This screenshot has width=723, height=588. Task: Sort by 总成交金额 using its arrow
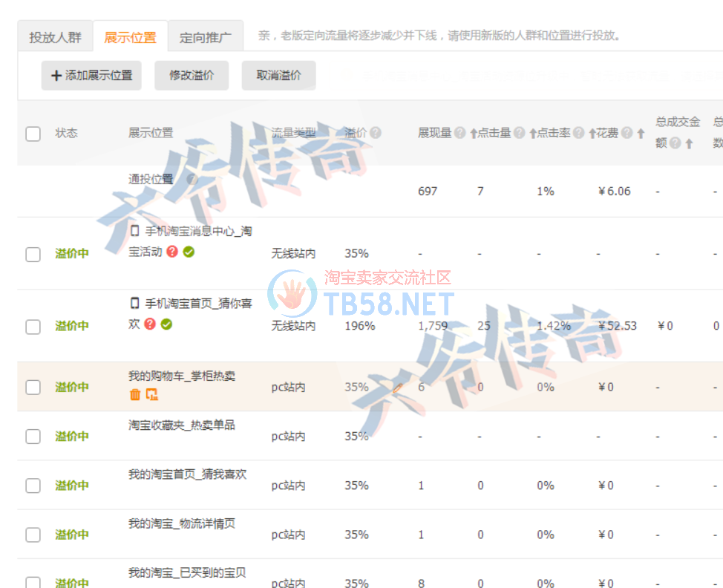point(689,144)
